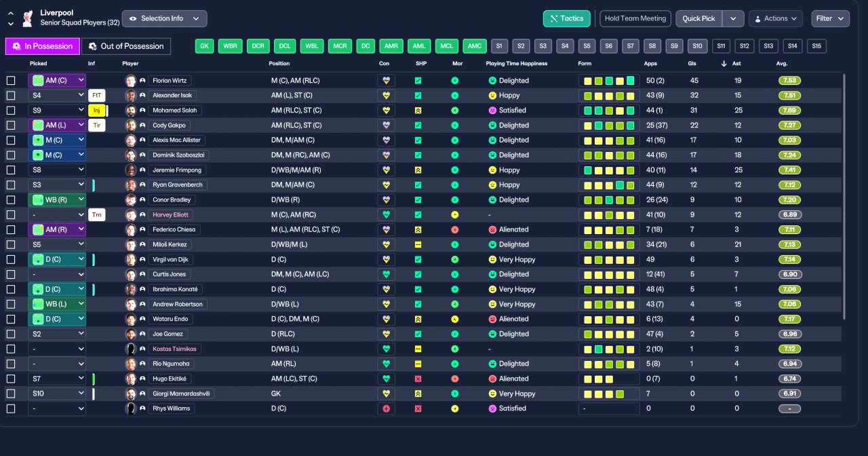868x456 pixels.
Task: Tick the checkbox for Mohamed Salah
Action: pos(11,110)
